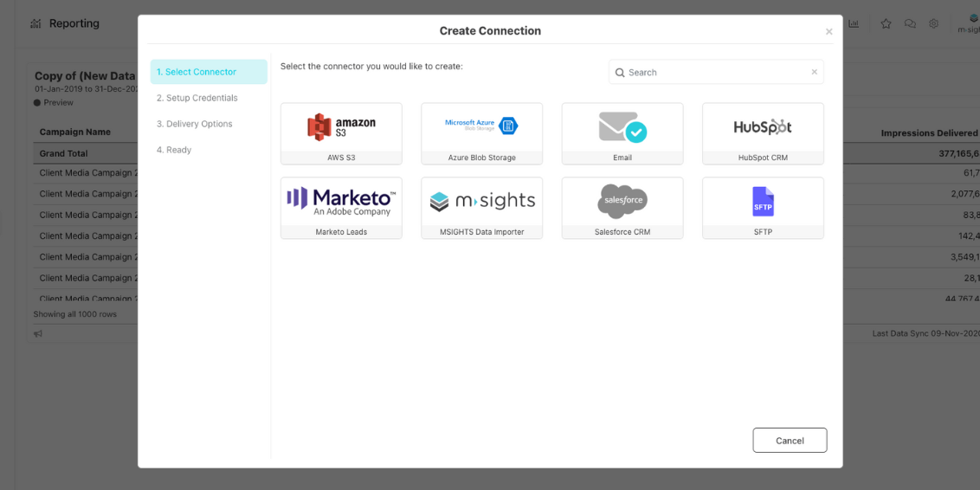Select the MSIGHTS Data Importer connector
Viewport: 980px width, 490px height.
[x=481, y=208]
